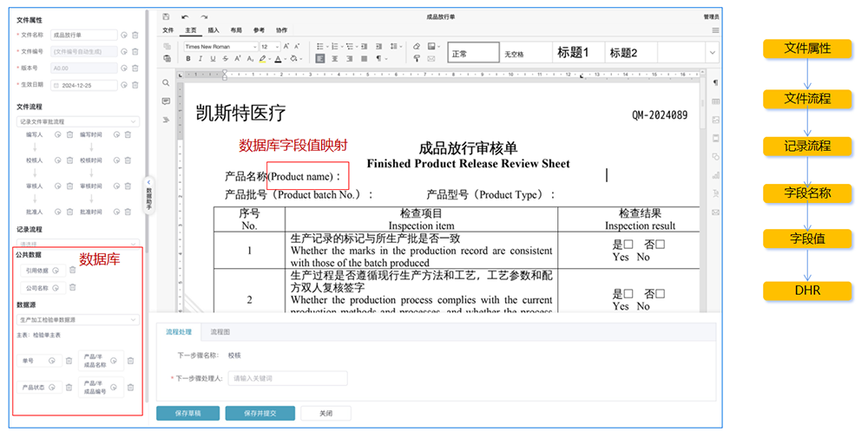
Task: Click the 保存草稿 button
Action: coord(187,413)
